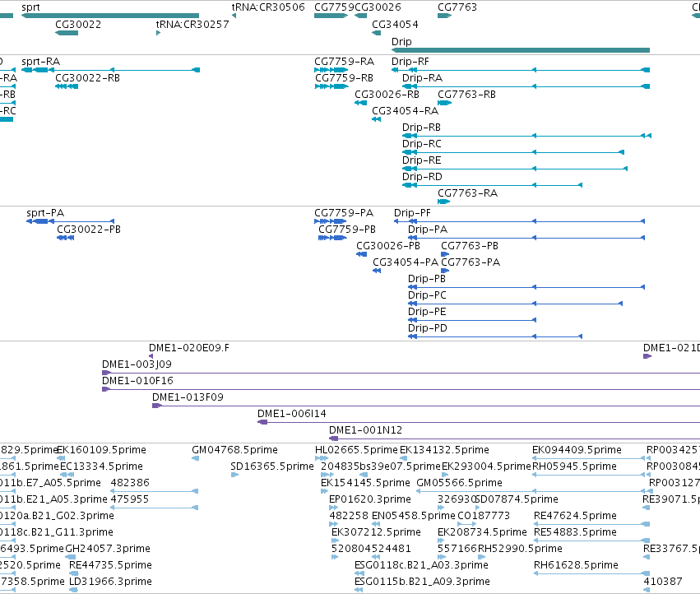Select the CG30022-PB protein label
The height and width of the screenshot is (594, 700).
89,229
